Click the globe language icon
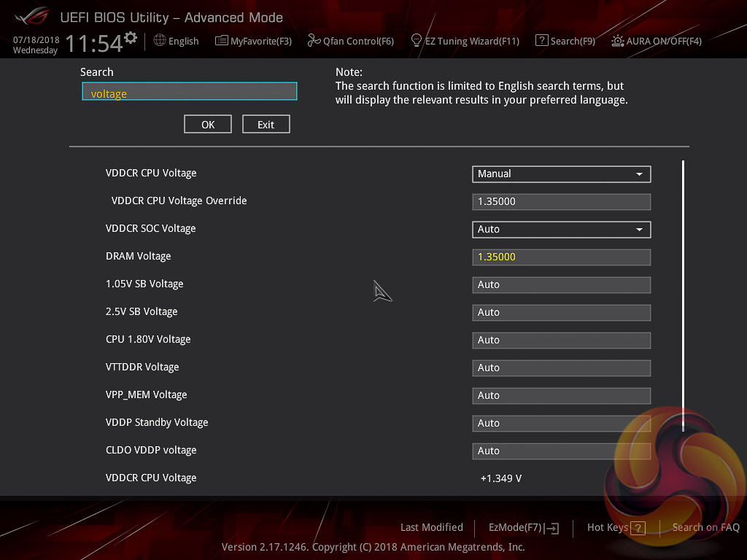This screenshot has height=560, width=747. point(160,41)
